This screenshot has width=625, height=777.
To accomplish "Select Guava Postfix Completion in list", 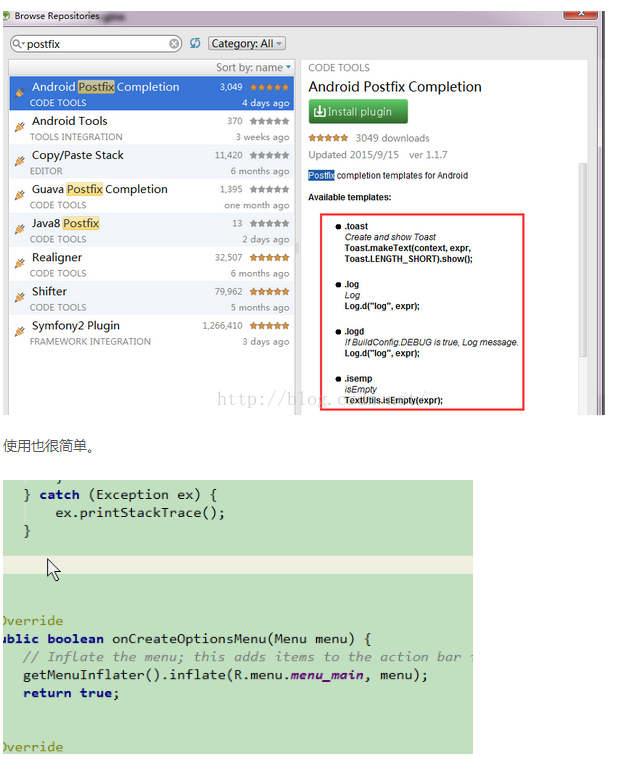I will click(x=152, y=196).
